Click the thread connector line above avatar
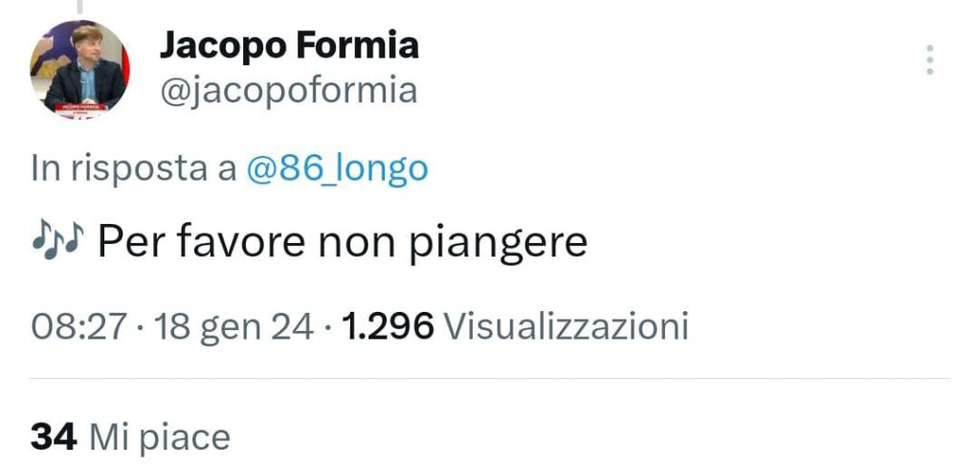The width and height of the screenshot is (980, 467). [x=79, y=7]
